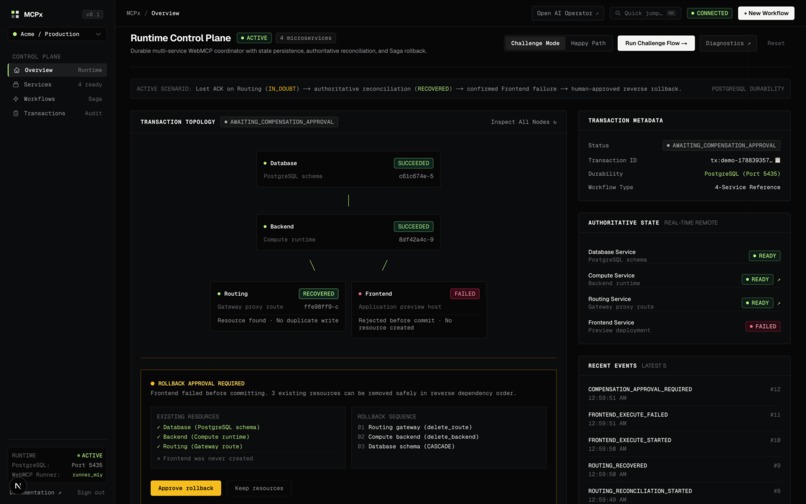Click the Transactions clipboard icon in sidebar

coord(16,113)
